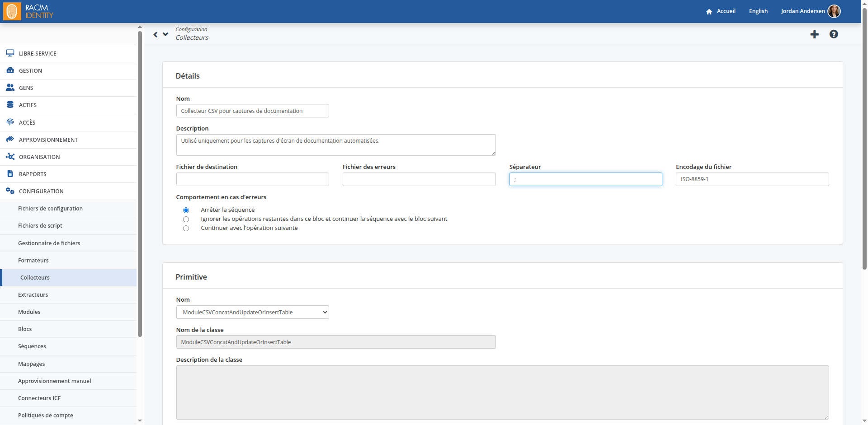Click the sidebar scroll-down arrow
Screen dimensions: 868x425
(140, 420)
